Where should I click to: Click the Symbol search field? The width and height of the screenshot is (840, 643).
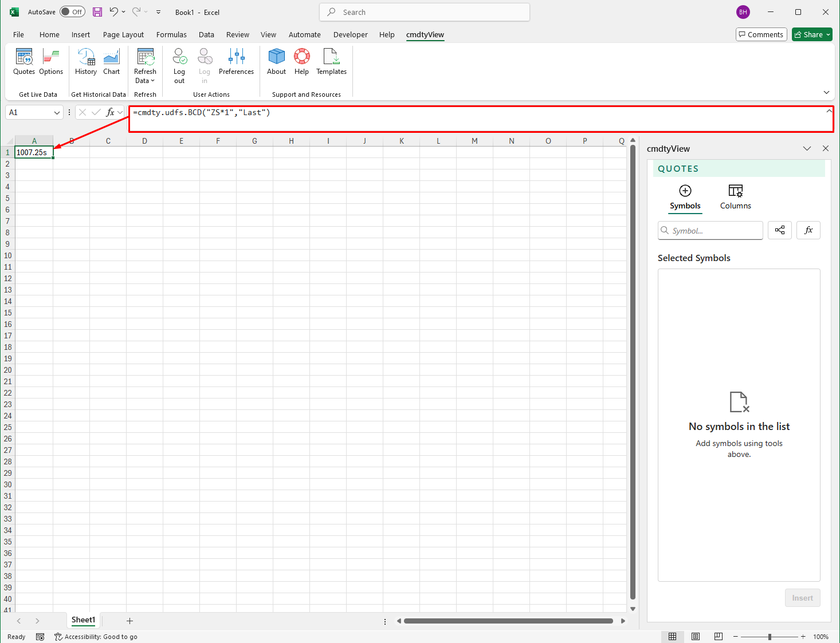tap(711, 230)
